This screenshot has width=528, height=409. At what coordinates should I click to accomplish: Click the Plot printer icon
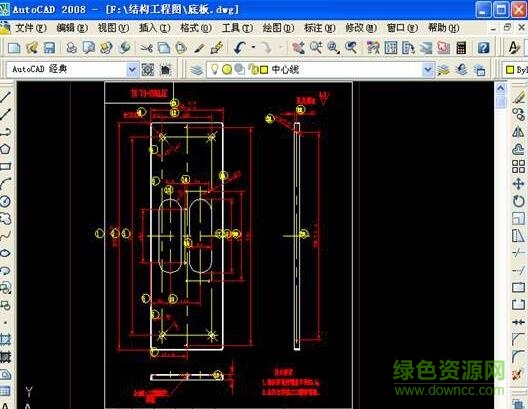[71, 48]
